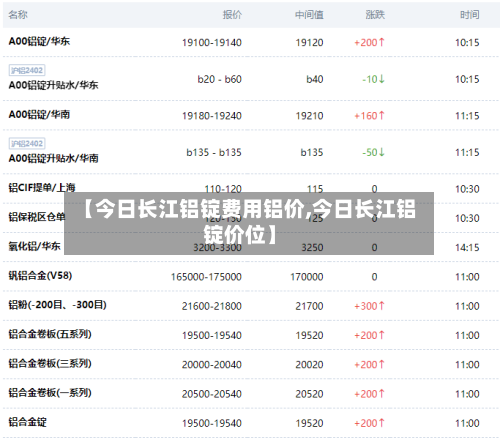Click the 名称 column header

(18, 15)
